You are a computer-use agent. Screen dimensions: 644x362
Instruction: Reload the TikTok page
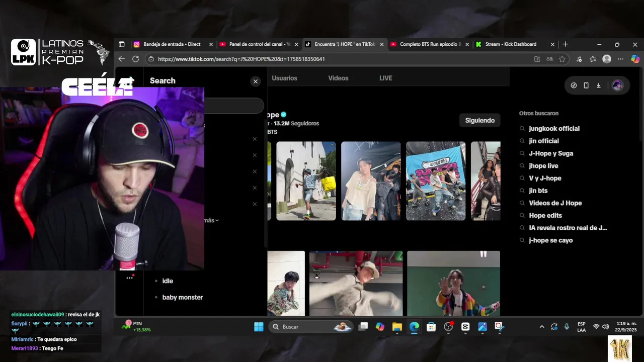135,59
